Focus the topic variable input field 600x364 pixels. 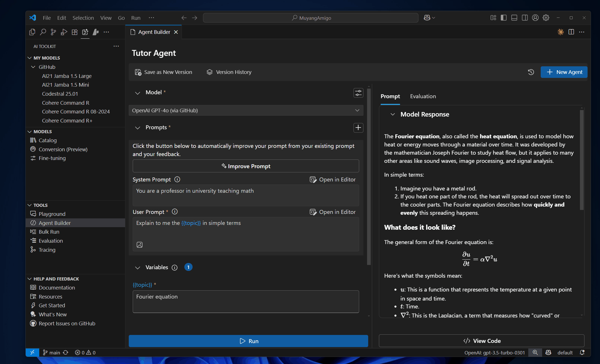pos(246,302)
